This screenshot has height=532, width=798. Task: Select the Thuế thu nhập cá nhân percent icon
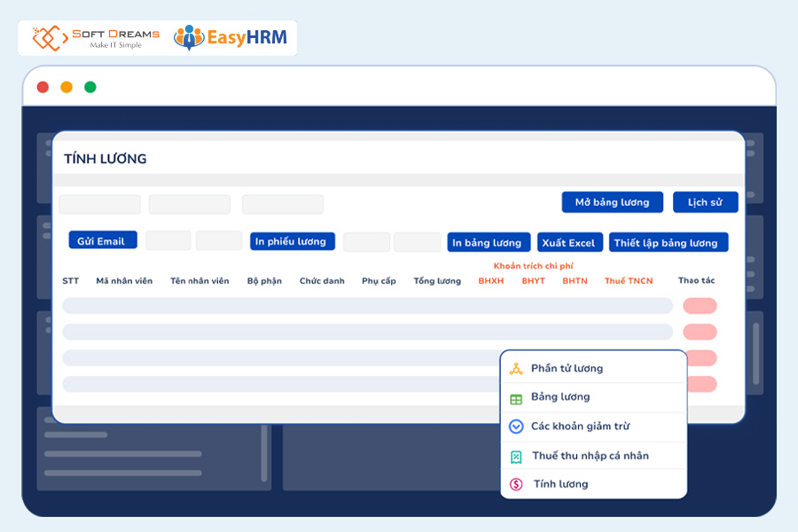click(515, 455)
